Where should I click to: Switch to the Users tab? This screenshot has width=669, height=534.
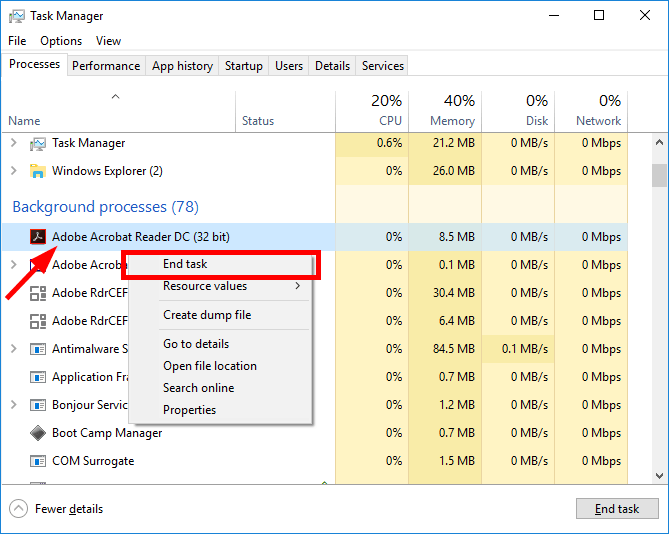tap(289, 66)
